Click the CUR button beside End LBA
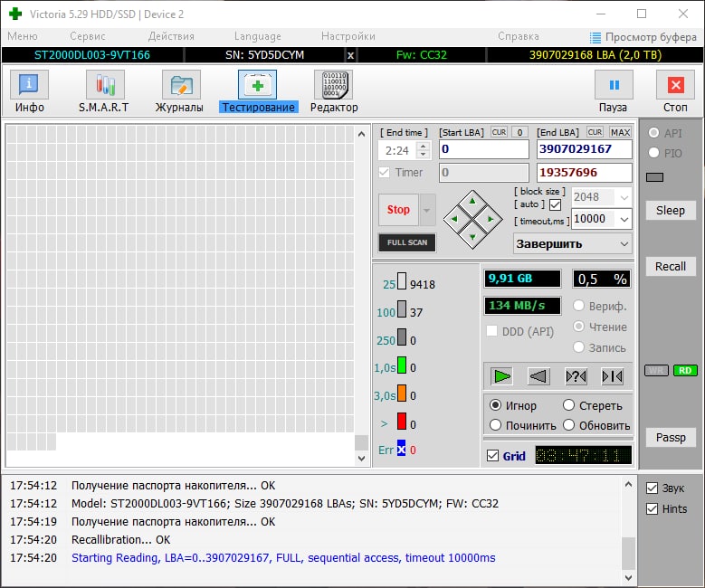 pos(595,132)
